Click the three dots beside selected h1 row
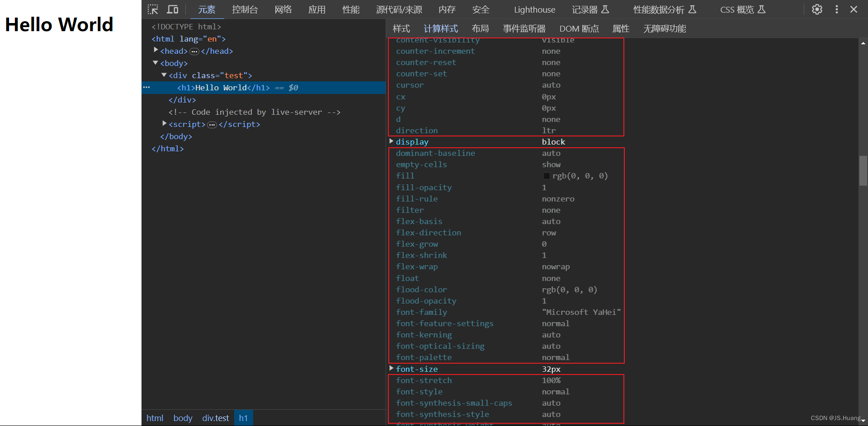This screenshot has height=426, width=868. tap(146, 87)
